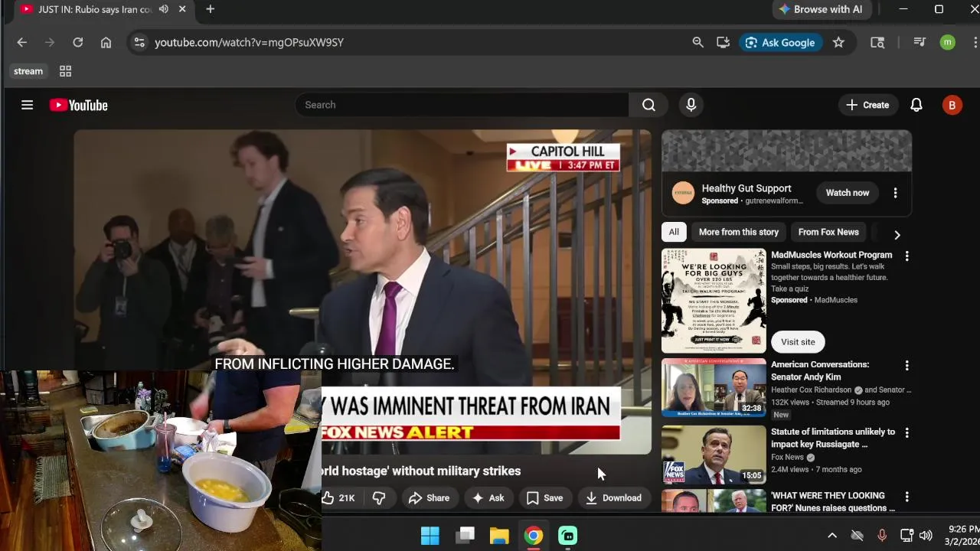Open options for Statute of limitations video
Image resolution: width=980 pixels, height=551 pixels.
906,433
